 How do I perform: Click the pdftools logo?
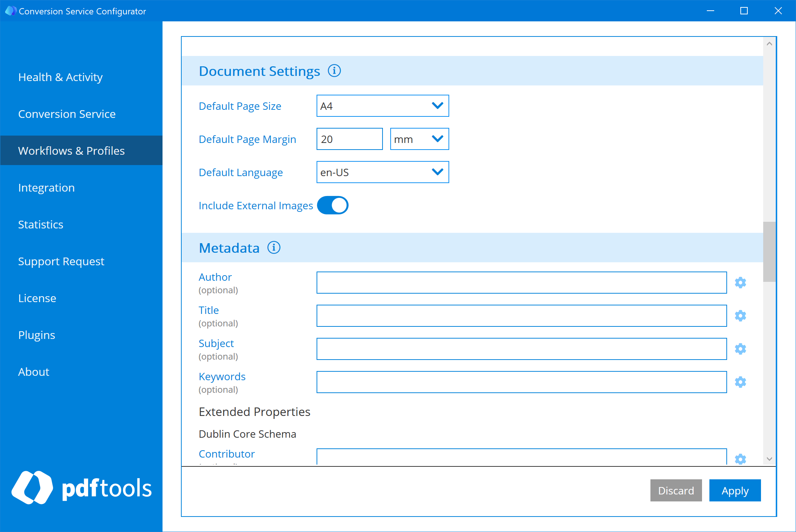point(81,487)
